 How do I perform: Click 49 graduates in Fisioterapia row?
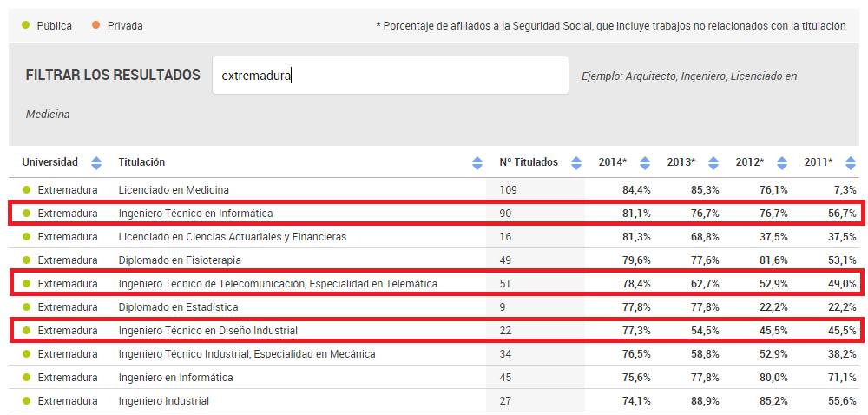coord(505,260)
